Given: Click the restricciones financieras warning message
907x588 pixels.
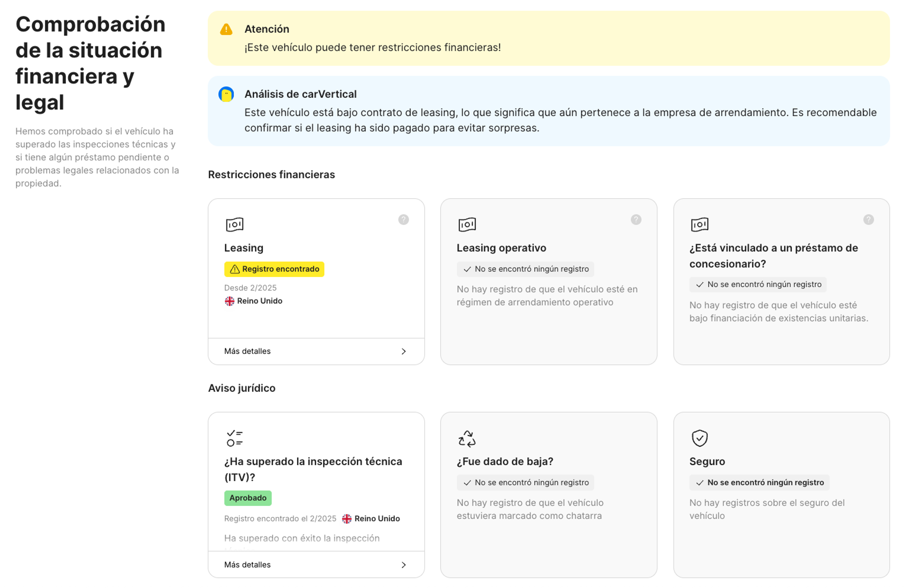Looking at the screenshot, I should [x=373, y=48].
